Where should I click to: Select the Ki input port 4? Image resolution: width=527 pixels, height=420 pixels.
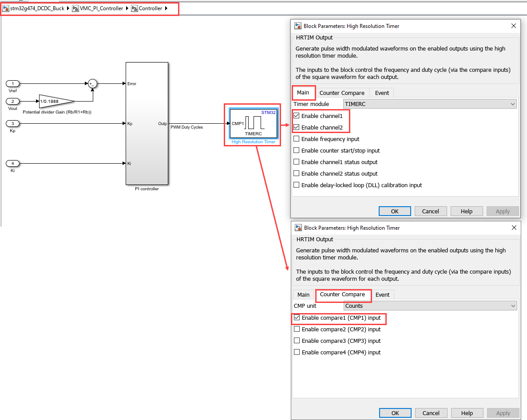[13, 163]
